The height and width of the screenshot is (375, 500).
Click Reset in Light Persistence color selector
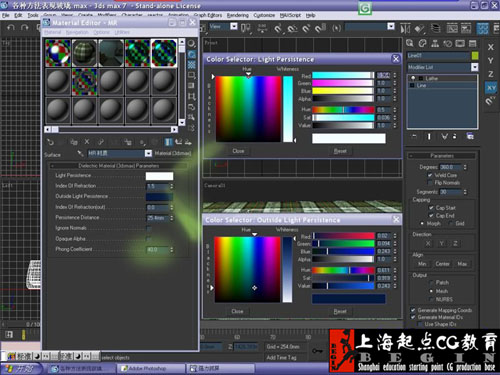(x=340, y=151)
